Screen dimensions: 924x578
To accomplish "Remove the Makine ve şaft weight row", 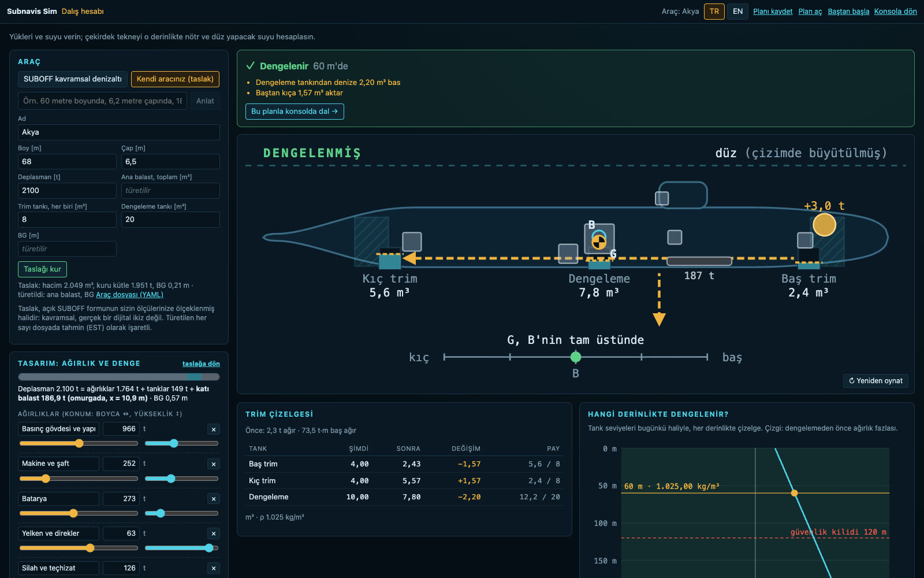I will point(214,464).
